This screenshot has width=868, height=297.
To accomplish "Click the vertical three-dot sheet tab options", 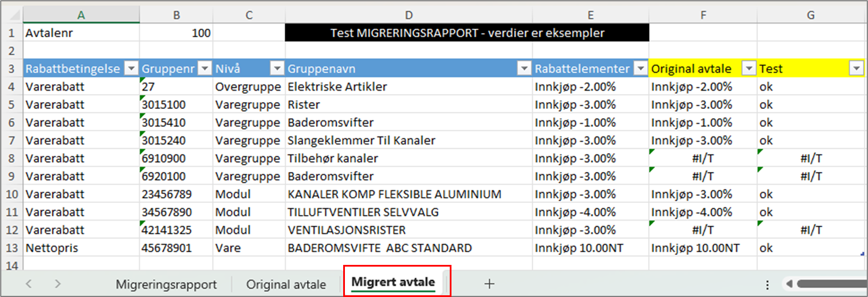I will click(x=768, y=284).
